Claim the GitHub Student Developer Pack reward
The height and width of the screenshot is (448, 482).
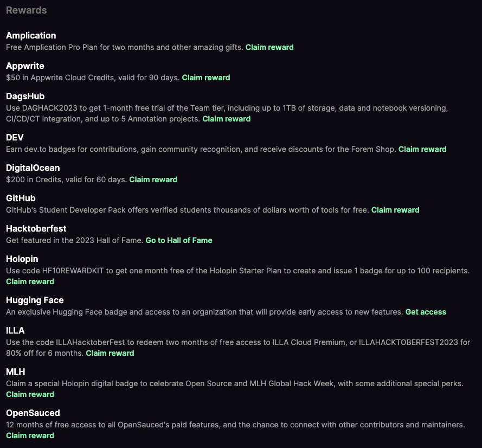(x=395, y=210)
